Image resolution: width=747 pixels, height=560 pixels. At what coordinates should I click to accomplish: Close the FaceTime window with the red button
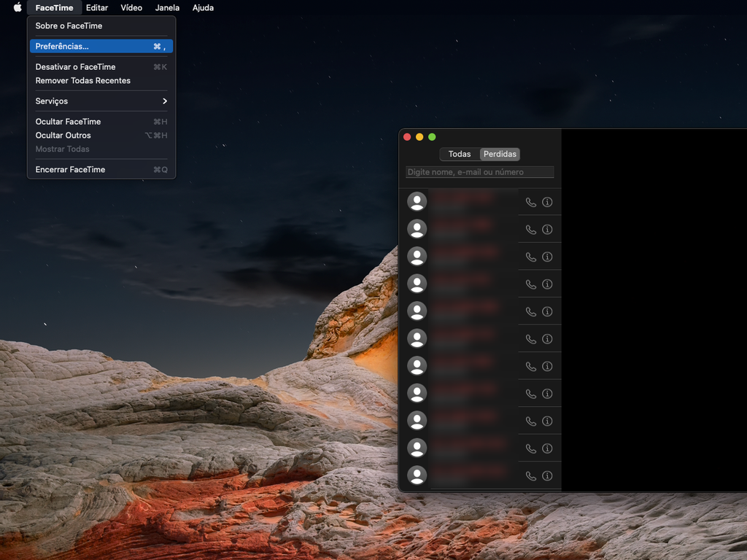click(407, 137)
